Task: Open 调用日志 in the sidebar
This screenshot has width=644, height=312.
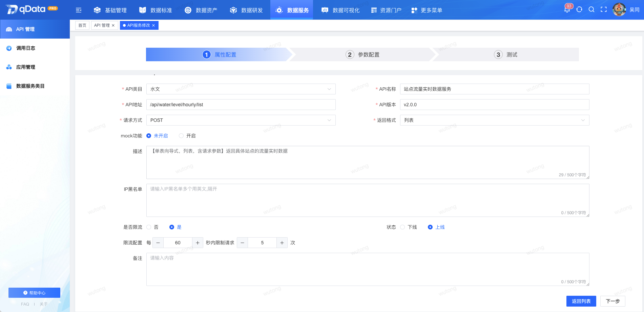Action: pos(35,48)
